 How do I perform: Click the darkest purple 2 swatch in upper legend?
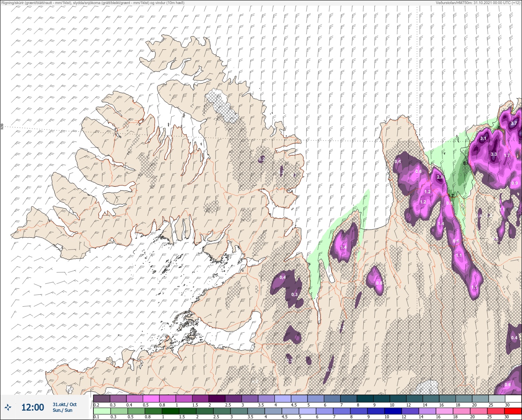coord(217,398)
